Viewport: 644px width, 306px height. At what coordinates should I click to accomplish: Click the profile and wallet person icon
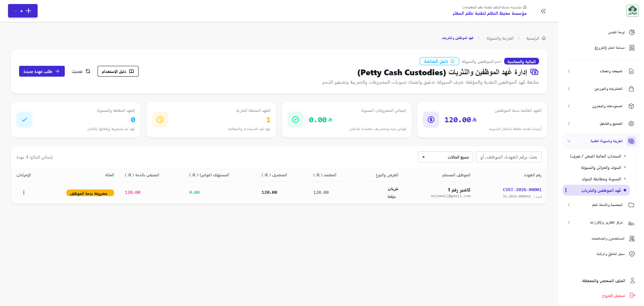[x=633, y=280]
